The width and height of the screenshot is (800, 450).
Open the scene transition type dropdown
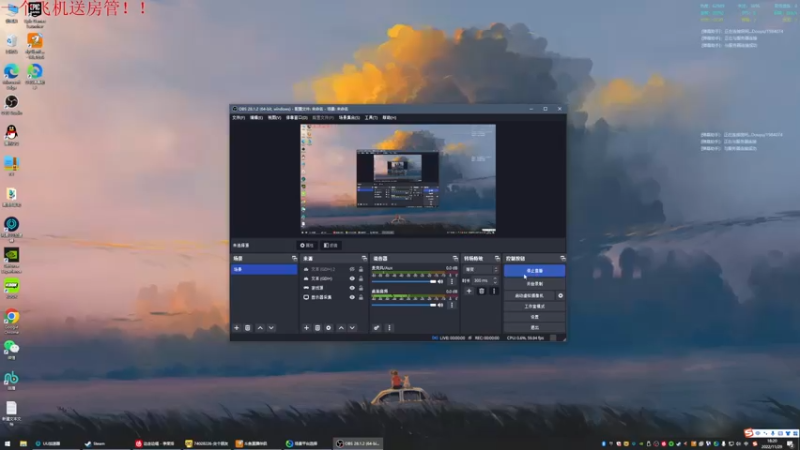[x=481, y=269]
